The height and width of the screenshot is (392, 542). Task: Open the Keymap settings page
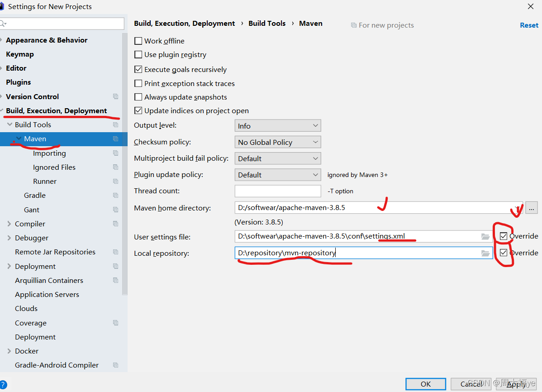20,54
